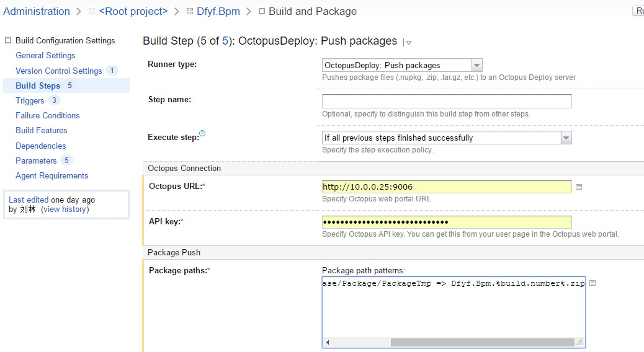Expand the Execute step policy dropdown
Screen dimensions: 644x352
click(566, 138)
